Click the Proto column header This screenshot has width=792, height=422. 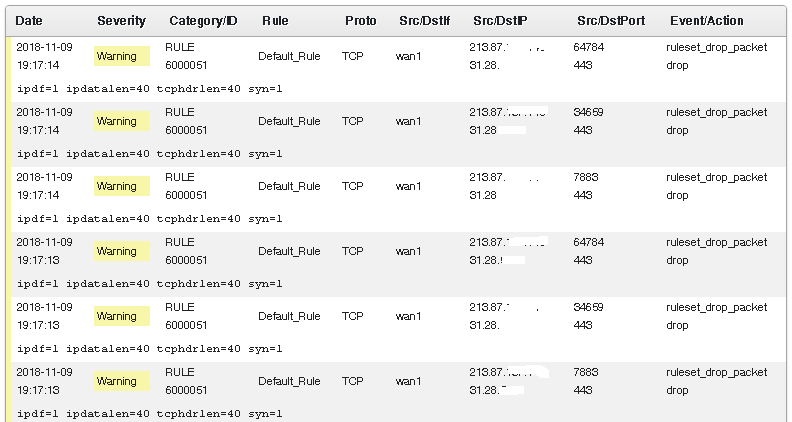[361, 20]
